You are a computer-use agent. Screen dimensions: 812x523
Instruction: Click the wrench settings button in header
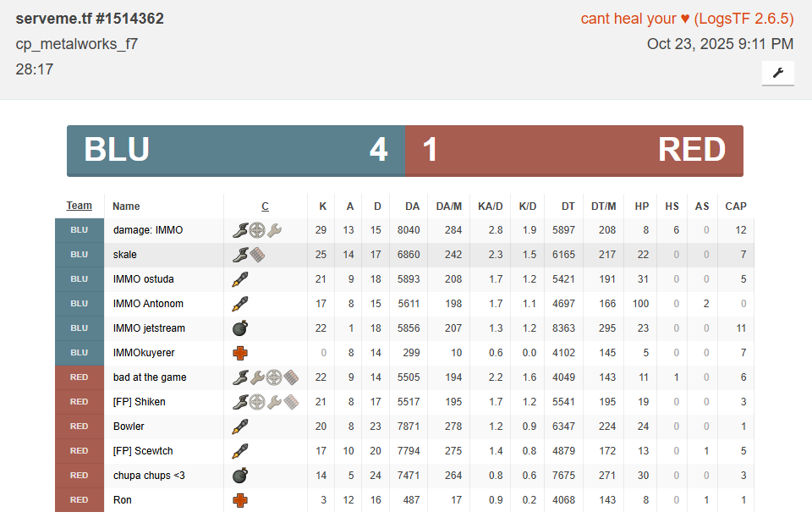click(x=777, y=73)
